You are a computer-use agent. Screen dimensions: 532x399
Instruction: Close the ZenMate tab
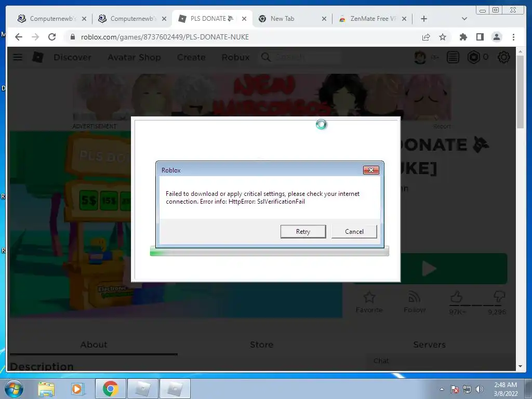(404, 19)
